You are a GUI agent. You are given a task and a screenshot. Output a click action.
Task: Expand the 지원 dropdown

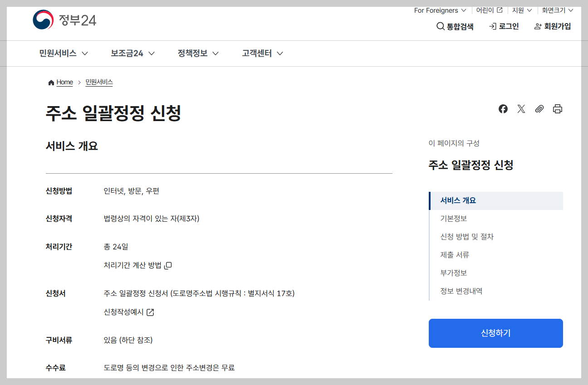[522, 10]
